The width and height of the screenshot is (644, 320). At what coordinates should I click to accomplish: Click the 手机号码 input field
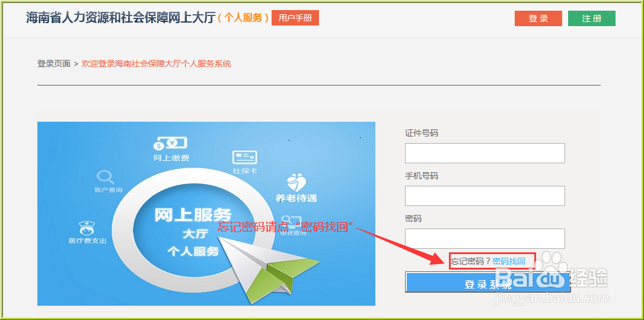pos(484,196)
